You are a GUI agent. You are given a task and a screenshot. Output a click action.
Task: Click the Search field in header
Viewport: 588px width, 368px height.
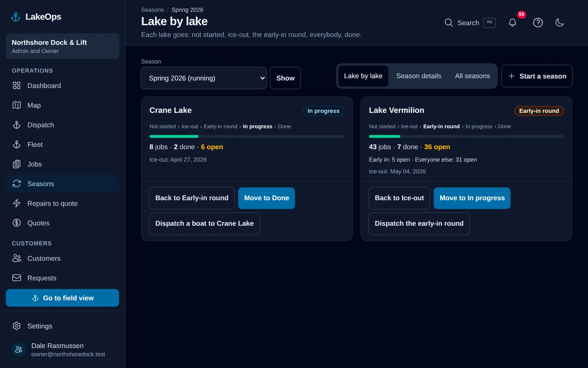point(470,23)
